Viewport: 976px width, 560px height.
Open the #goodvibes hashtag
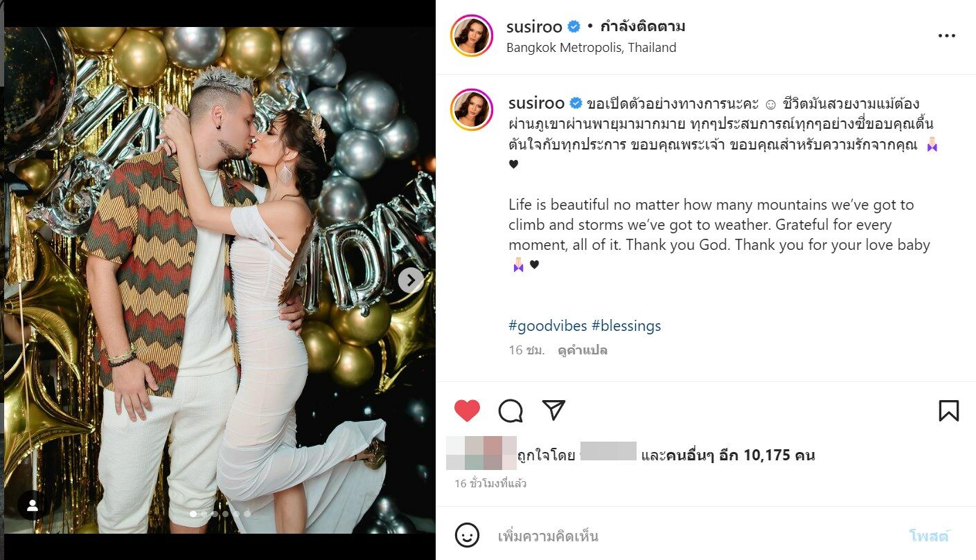(548, 325)
